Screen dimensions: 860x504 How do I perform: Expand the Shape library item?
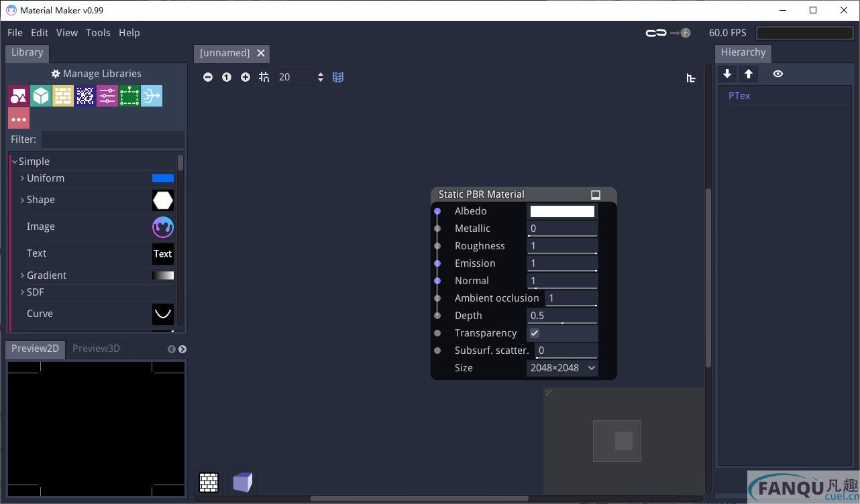point(23,200)
